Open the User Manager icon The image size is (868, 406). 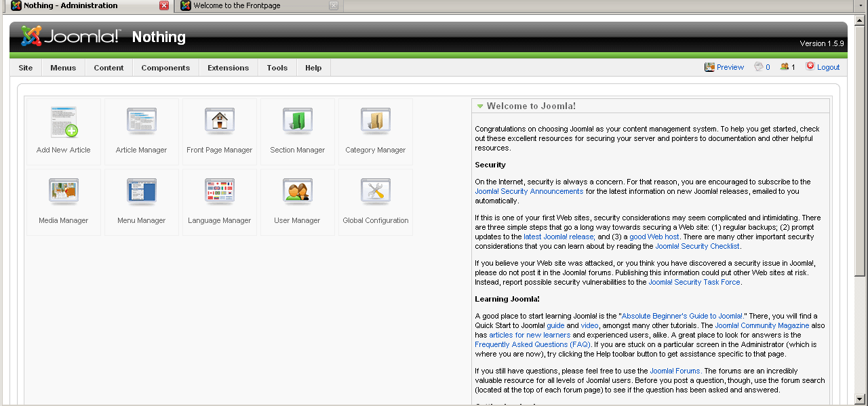298,202
